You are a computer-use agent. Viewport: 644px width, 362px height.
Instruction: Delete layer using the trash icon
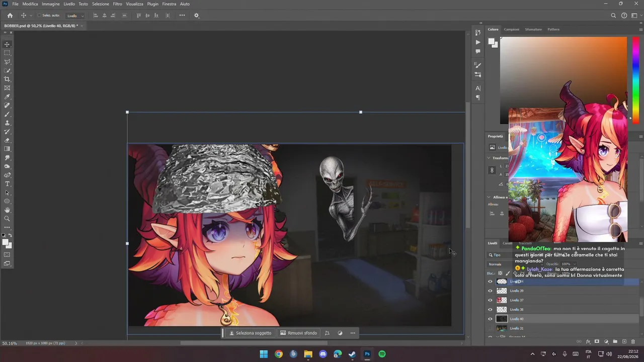[x=633, y=342]
